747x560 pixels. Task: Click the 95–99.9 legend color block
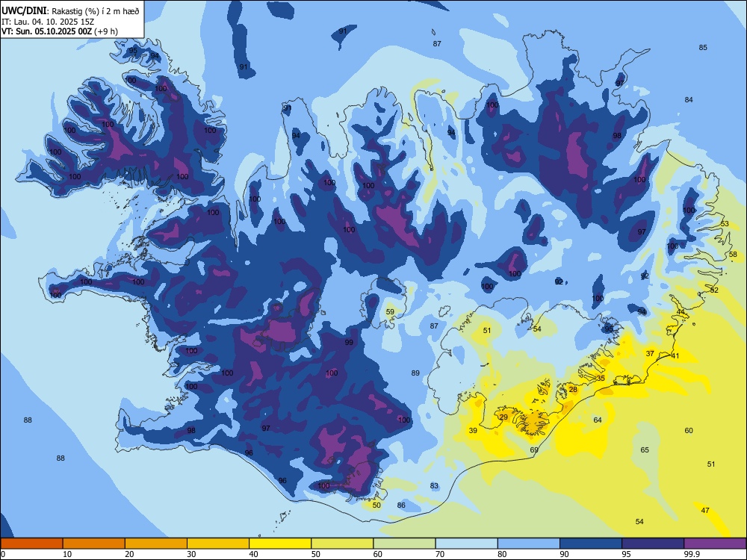click(653, 544)
